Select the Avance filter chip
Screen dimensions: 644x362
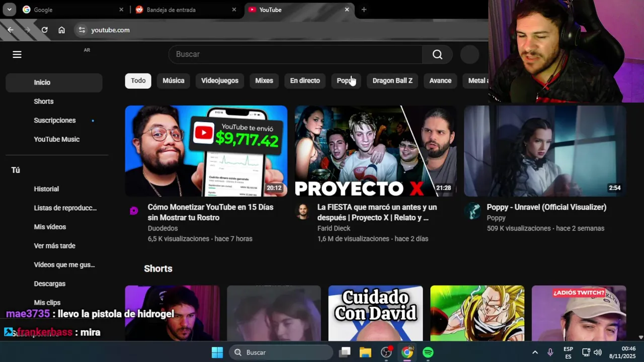(x=440, y=80)
